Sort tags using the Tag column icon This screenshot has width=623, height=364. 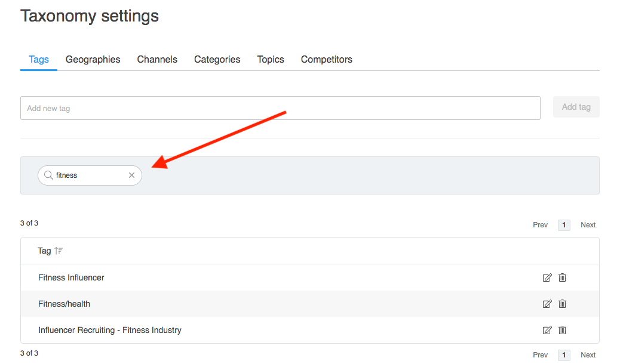click(59, 251)
